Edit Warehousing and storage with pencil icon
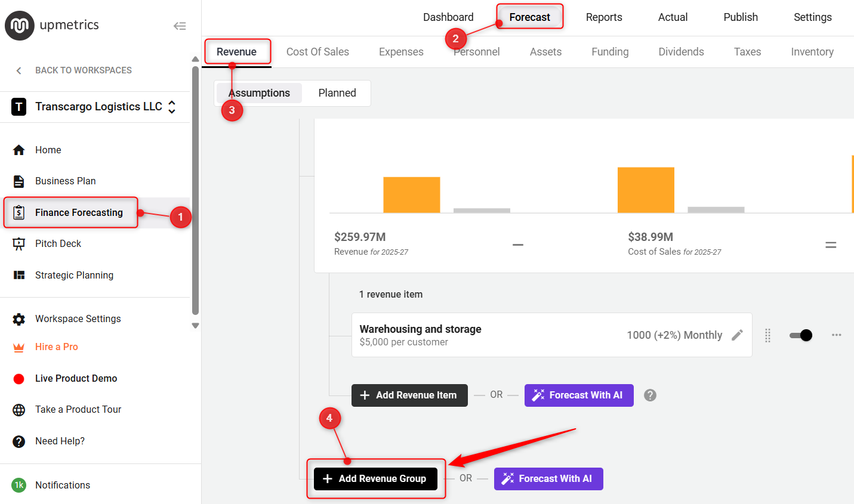This screenshot has width=854, height=504. [737, 335]
